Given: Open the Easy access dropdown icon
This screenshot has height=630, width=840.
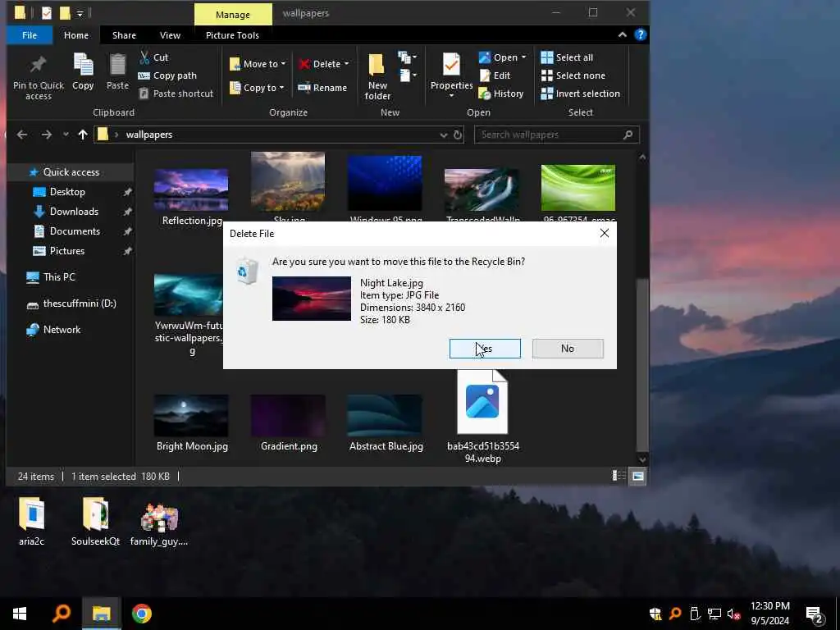Looking at the screenshot, I should tap(408, 75).
